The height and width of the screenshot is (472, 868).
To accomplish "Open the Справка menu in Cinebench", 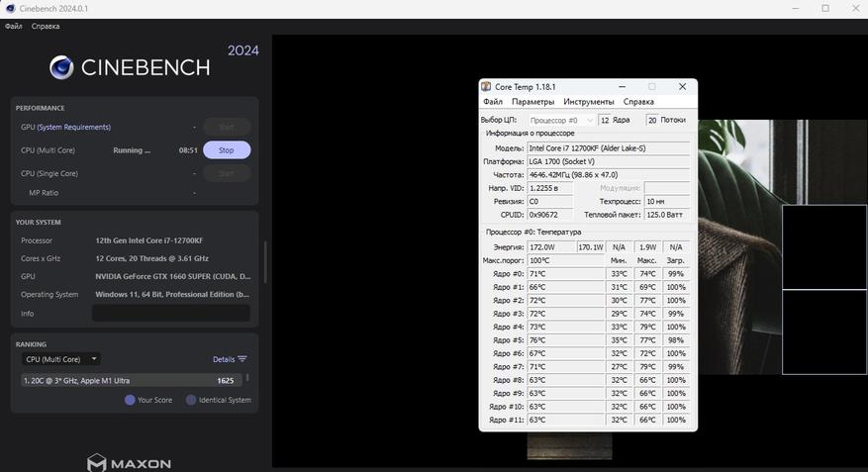I will (46, 26).
